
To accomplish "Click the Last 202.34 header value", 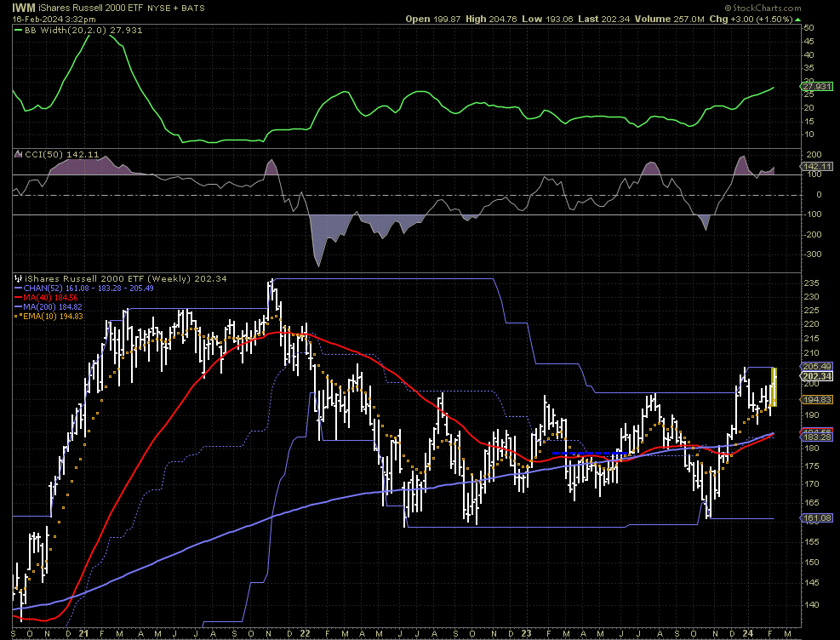I will click(603, 19).
